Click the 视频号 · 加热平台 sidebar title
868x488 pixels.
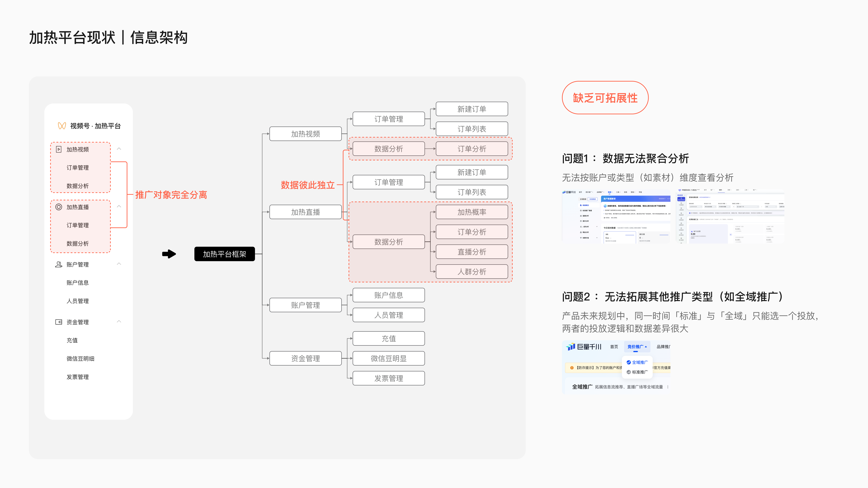pos(95,126)
